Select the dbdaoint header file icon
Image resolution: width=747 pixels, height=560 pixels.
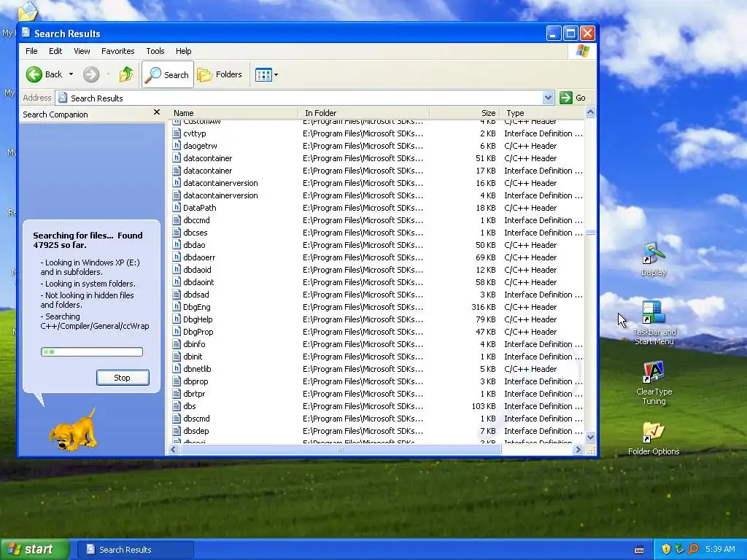coord(177,282)
